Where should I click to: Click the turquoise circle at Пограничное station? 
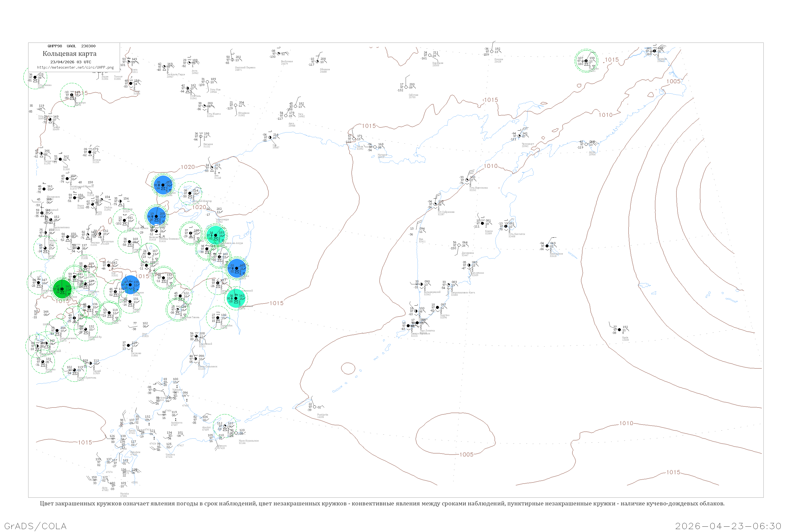[236, 298]
